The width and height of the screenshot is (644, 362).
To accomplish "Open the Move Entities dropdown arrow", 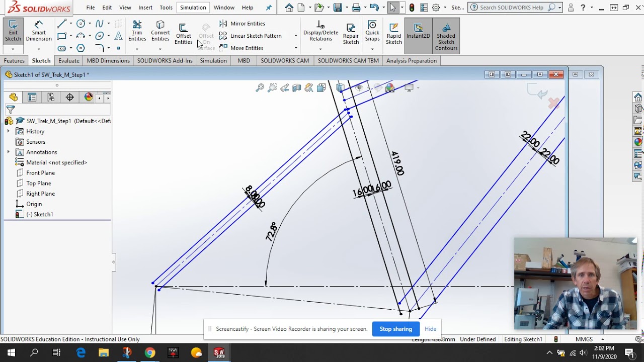I will coord(296,48).
